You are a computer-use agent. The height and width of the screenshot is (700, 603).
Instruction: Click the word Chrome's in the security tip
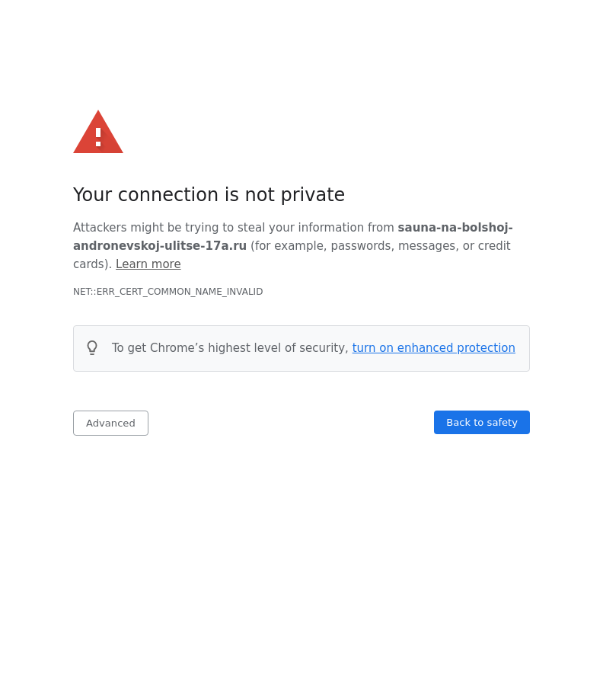coord(177,348)
